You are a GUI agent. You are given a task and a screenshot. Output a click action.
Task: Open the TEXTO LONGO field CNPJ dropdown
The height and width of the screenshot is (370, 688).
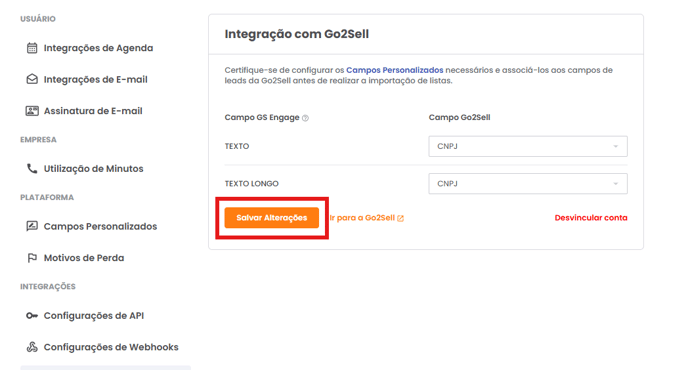[528, 183]
